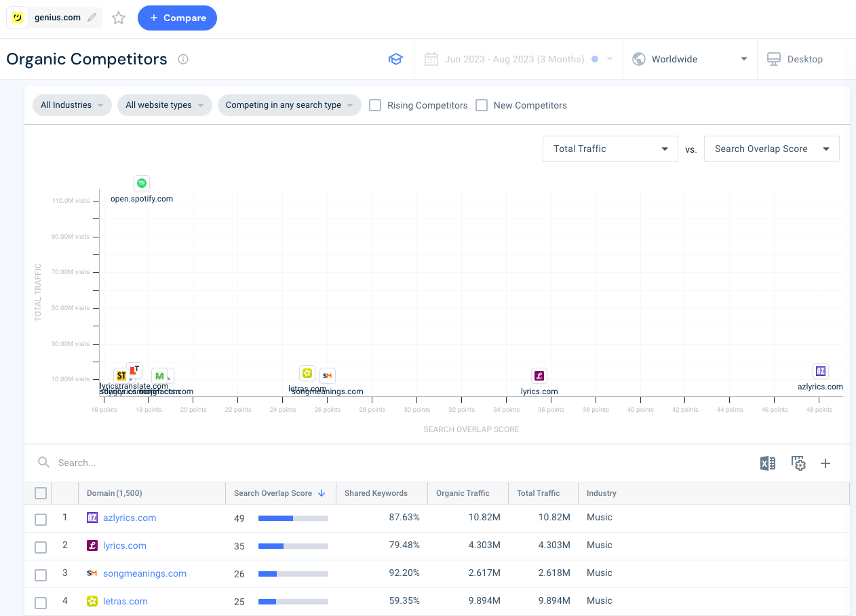Click the info icon next to Organic Competitors

(x=183, y=59)
